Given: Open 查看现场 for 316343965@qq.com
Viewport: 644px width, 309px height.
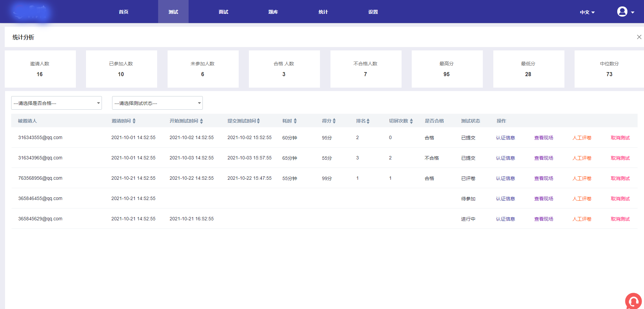Looking at the screenshot, I should 544,158.
